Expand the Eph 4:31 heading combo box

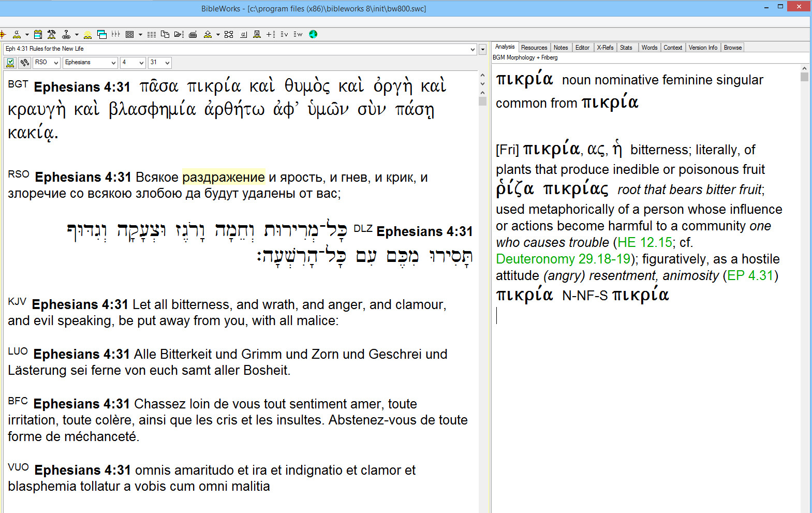pyautogui.click(x=473, y=49)
